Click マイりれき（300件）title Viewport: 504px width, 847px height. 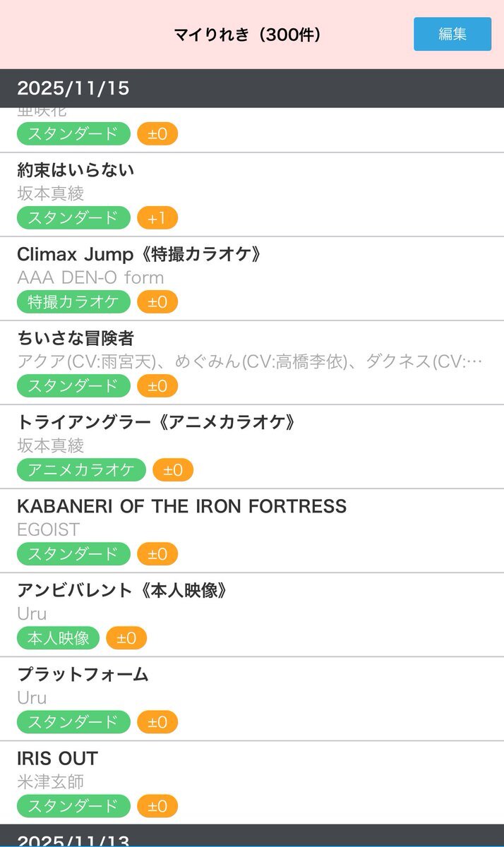(x=247, y=35)
